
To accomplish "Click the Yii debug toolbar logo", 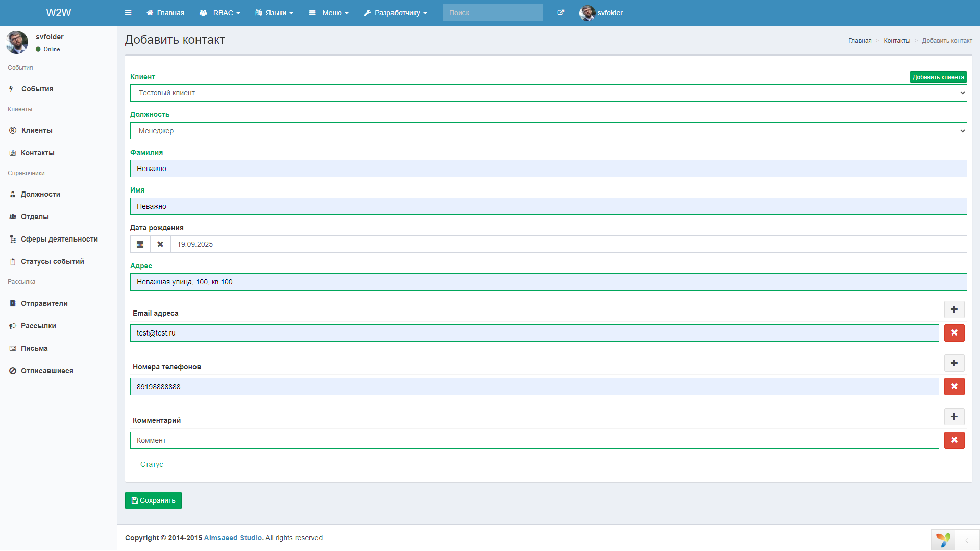I will [943, 540].
